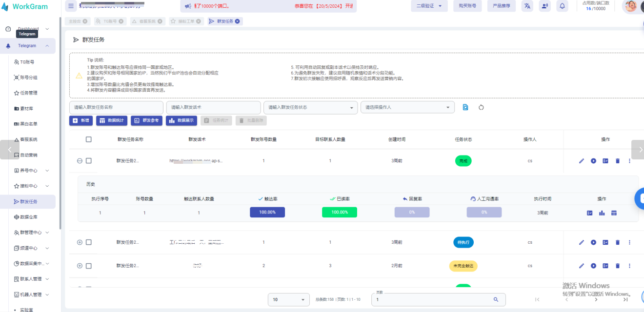Switch to the 主控台 tab
Image resolution: width=644 pixels, height=312 pixels.
[74, 21]
